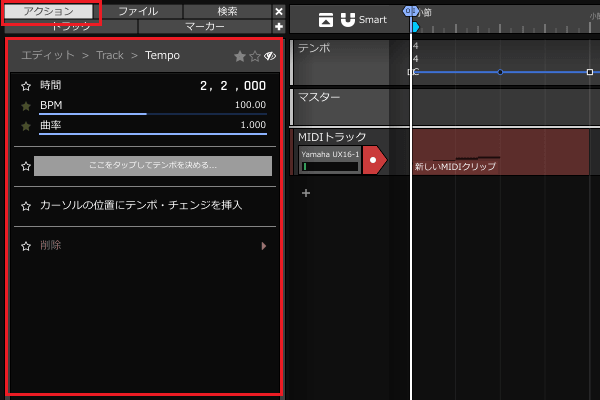Switch to the ファイル tab
Image resolution: width=600 pixels, height=400 pixels.
(x=137, y=11)
